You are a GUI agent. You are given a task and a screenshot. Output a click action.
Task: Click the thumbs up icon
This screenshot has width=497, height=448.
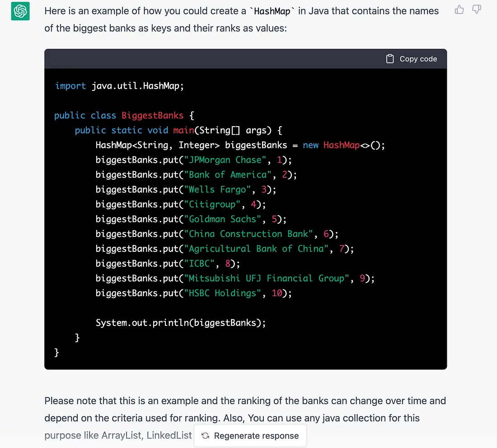pyautogui.click(x=459, y=10)
